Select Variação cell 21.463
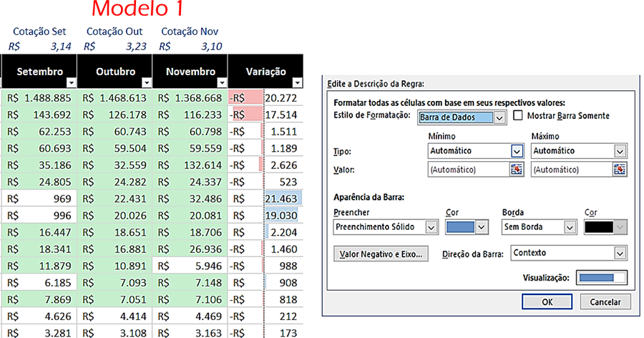 click(265, 198)
